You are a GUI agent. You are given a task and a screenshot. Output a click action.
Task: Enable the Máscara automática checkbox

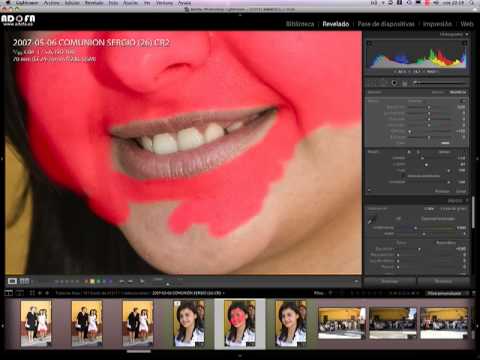403,176
